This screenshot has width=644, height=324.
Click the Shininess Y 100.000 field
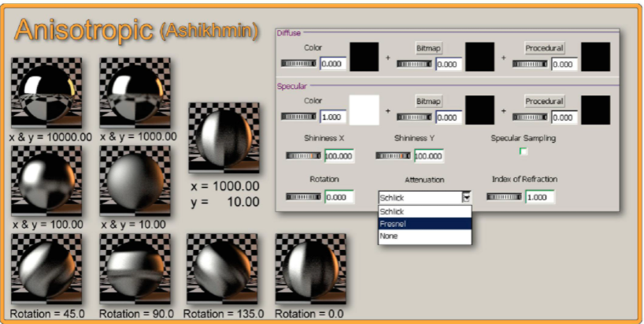(429, 156)
